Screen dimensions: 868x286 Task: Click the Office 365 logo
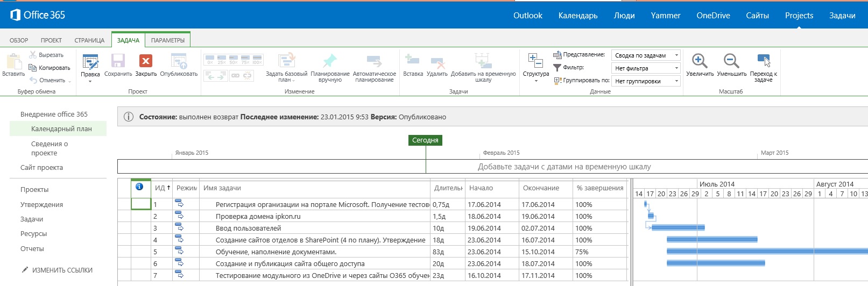pyautogui.click(x=38, y=15)
